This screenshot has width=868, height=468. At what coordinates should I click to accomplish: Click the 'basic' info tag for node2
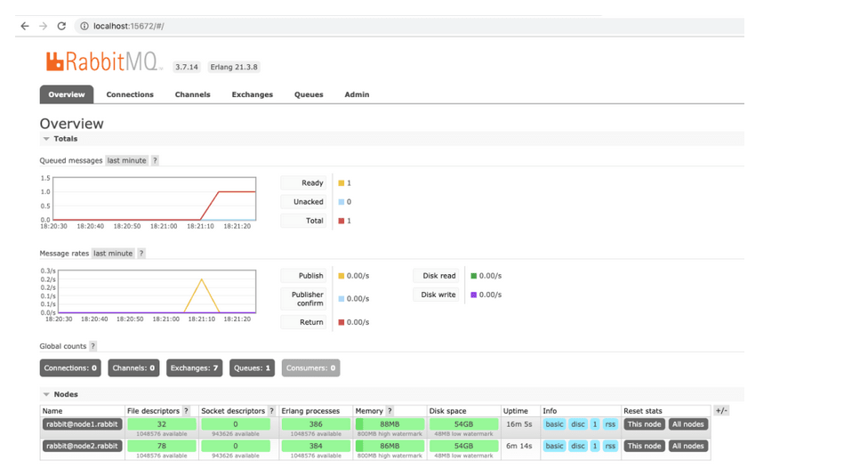(x=554, y=446)
